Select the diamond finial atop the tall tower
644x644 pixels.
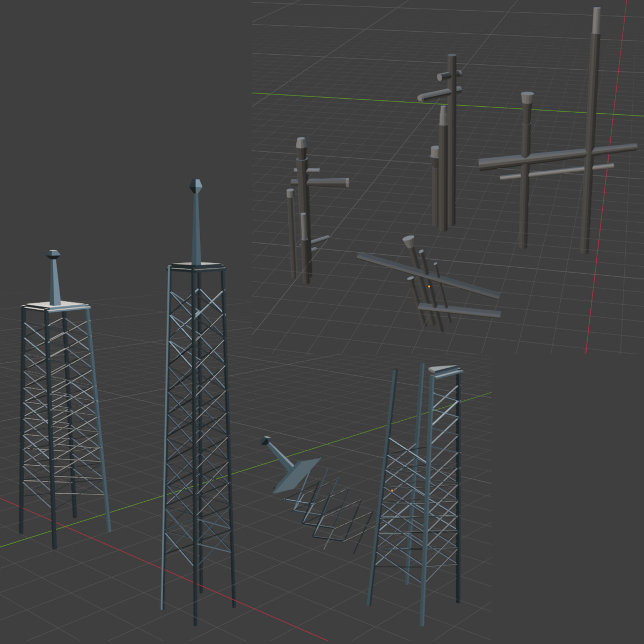(x=196, y=186)
